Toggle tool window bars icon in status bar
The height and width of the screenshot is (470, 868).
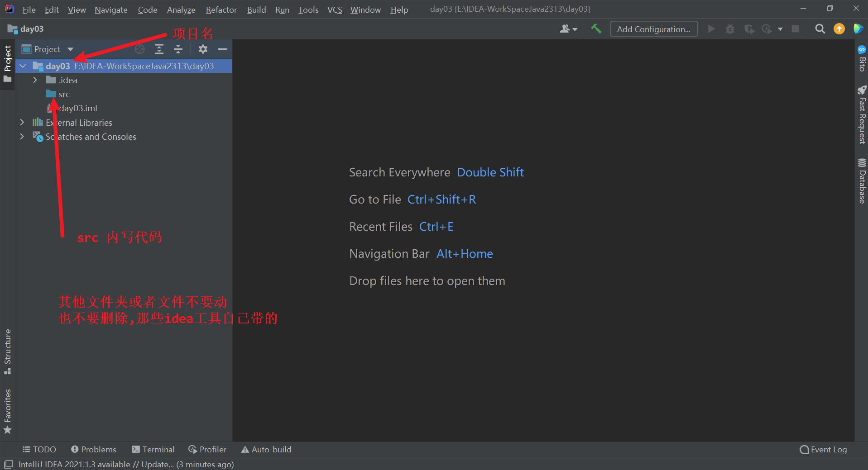tap(8, 464)
